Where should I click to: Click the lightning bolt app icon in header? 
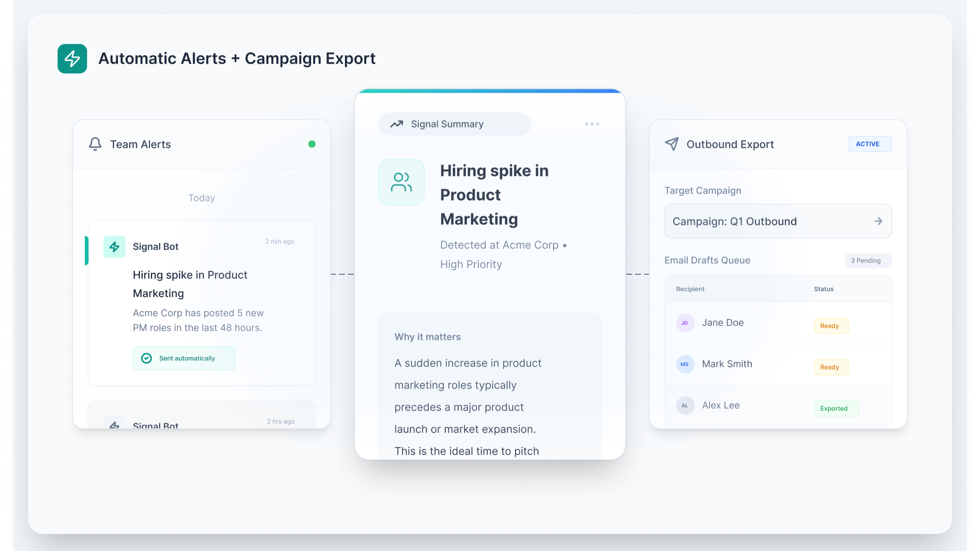click(x=72, y=59)
